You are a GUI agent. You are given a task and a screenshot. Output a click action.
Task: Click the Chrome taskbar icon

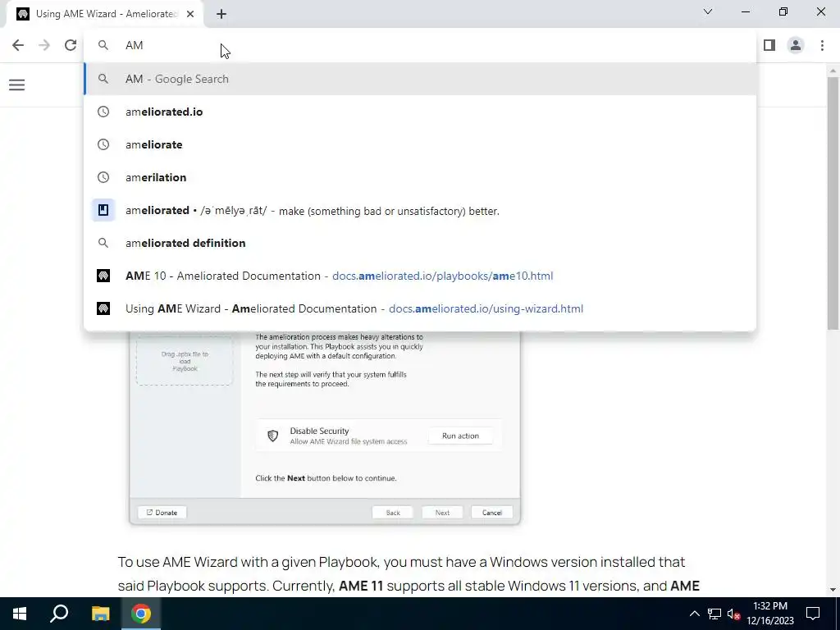tap(141, 614)
